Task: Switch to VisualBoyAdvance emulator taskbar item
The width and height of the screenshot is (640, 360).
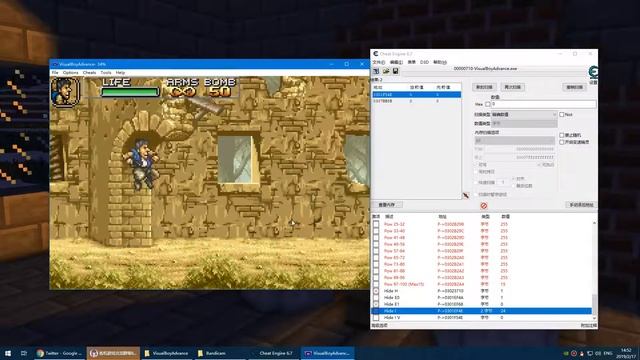Action: [x=327, y=353]
